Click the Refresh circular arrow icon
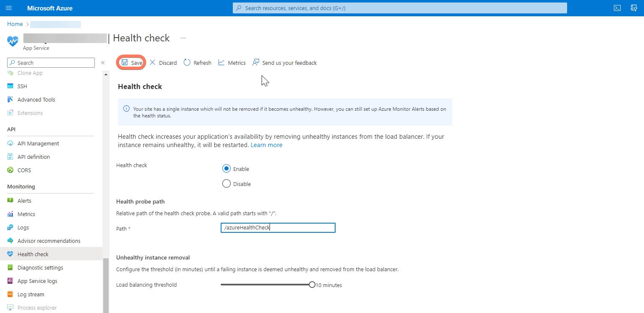Image resolution: width=644 pixels, height=313 pixels. point(187,62)
